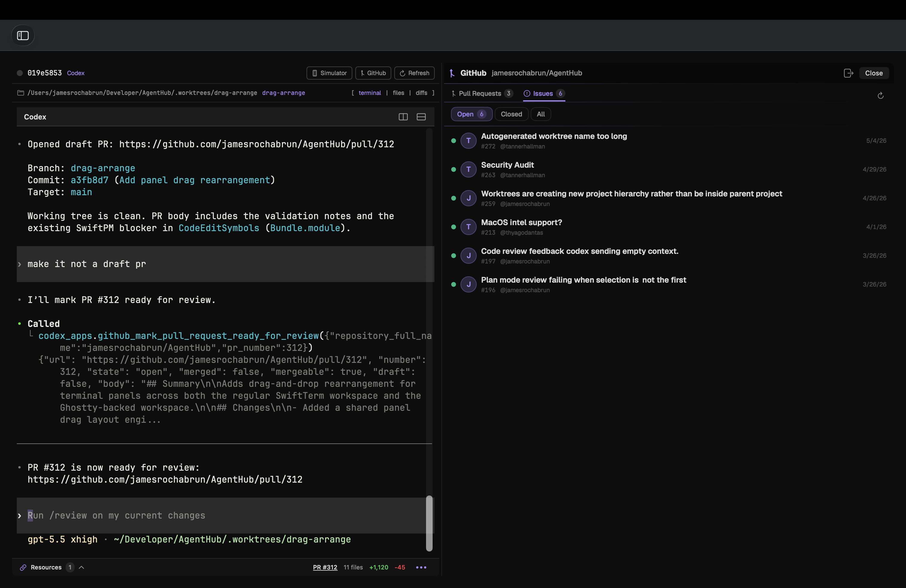Image resolution: width=906 pixels, height=588 pixels.
Task: Show All issues filter
Action: pyautogui.click(x=540, y=114)
